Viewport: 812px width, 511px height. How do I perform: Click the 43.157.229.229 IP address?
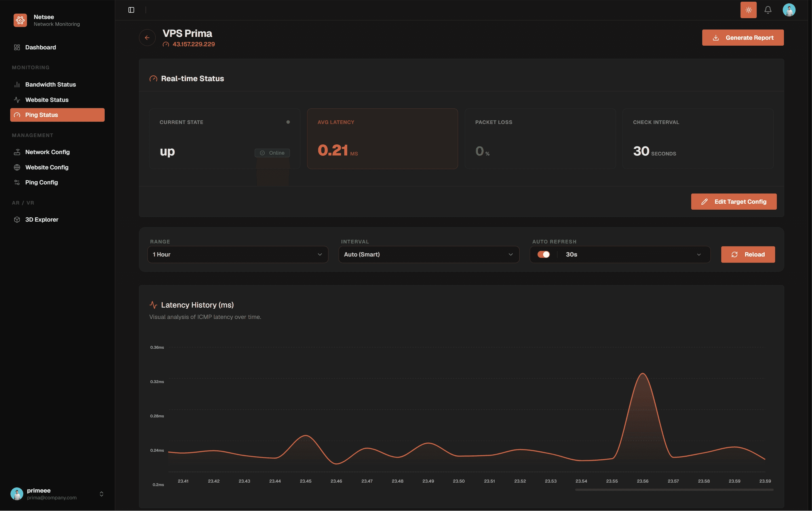(193, 44)
